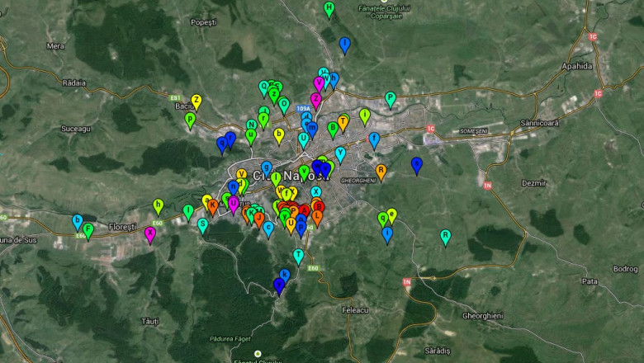Viewport: 644px width, 363px height.
Task: Select the lime-green i marker
Action: pos(364,116)
